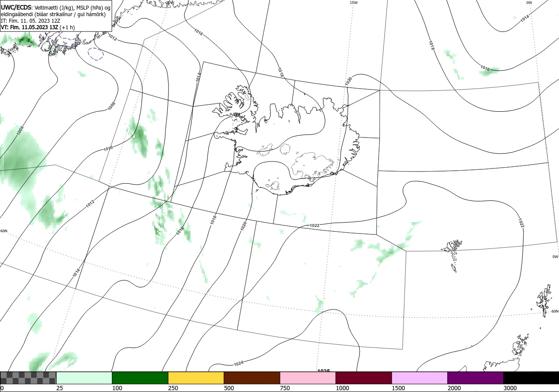The image size is (559, 392).
Task: Click the dark red 1000–1500 legend swatch
Action: (364, 378)
